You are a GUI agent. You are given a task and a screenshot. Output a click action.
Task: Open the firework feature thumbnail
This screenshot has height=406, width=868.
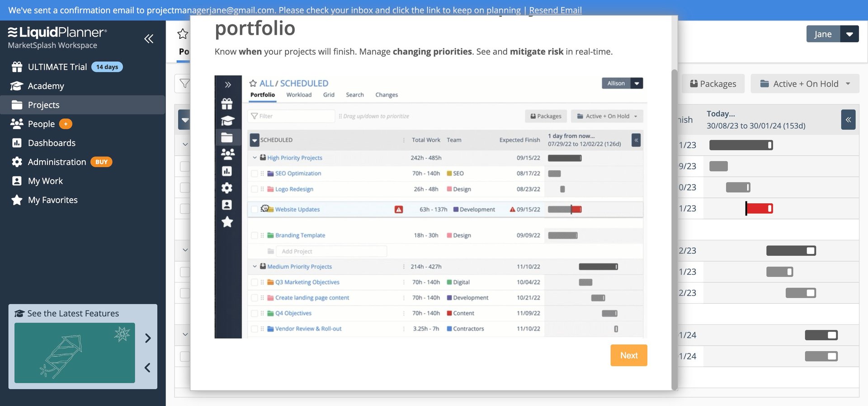pos(75,353)
